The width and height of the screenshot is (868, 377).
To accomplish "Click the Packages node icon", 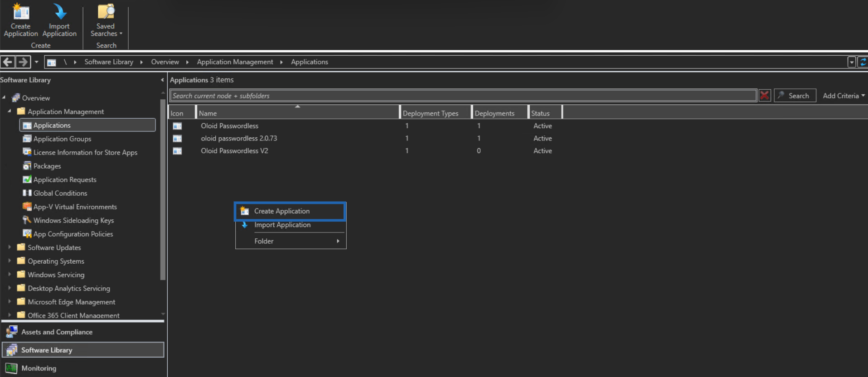I will coord(27,166).
